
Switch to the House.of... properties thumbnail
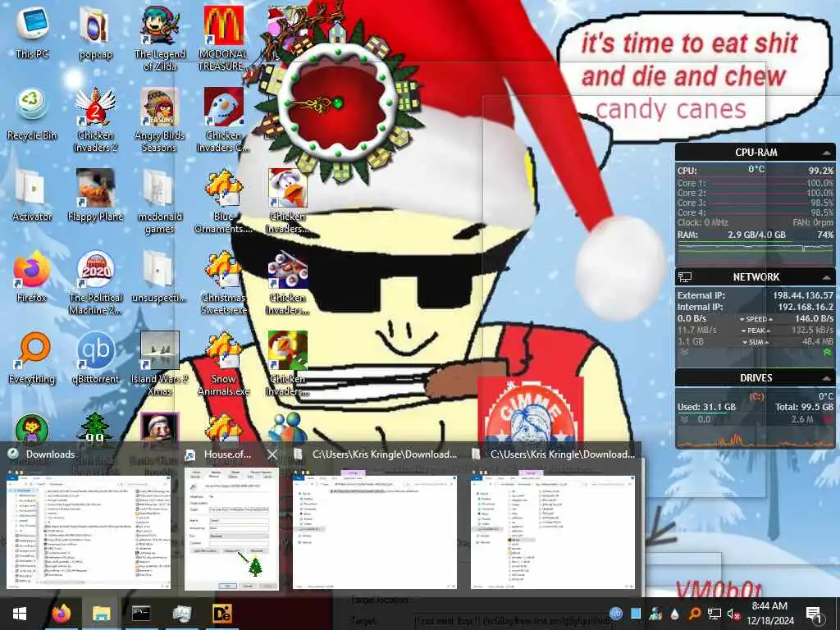231,529
